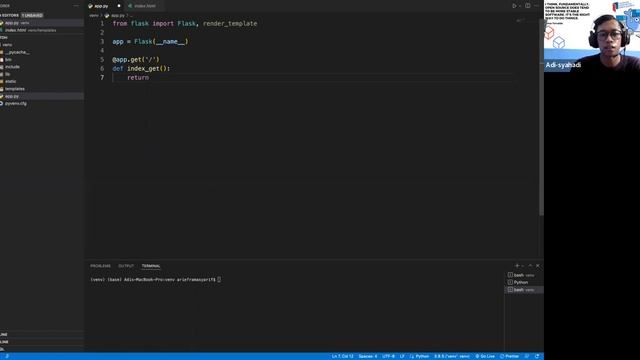This screenshot has width=640, height=360.
Task: Run the Python file with play icon
Action: click(514, 6)
